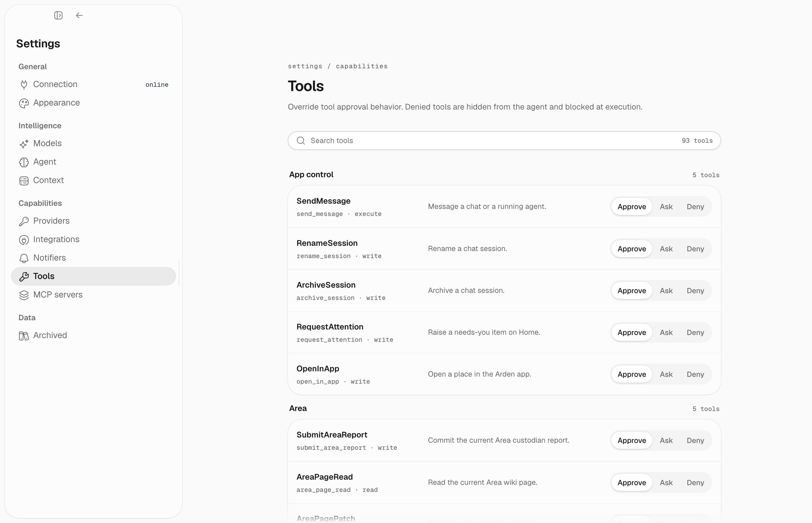Open the Integrations page
The height and width of the screenshot is (523, 812).
pyautogui.click(x=94, y=239)
